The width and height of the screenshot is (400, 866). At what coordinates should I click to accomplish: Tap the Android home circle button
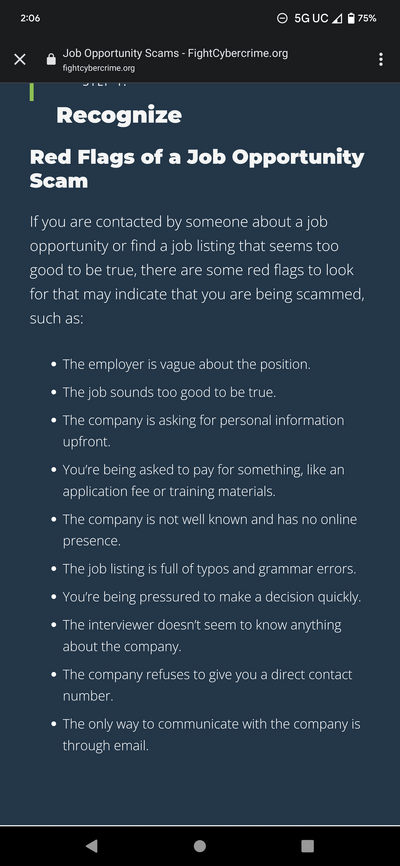200,846
